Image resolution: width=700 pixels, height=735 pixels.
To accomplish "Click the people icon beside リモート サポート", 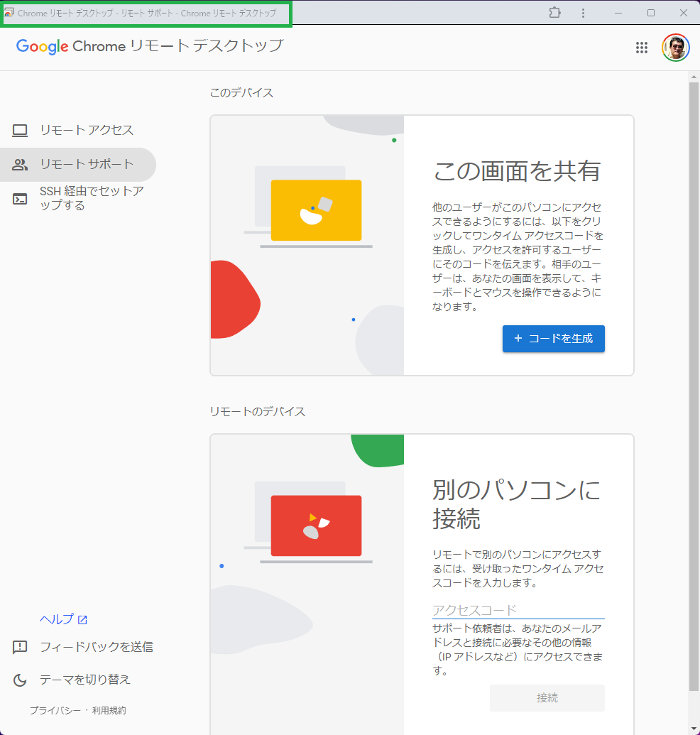I will [x=20, y=165].
